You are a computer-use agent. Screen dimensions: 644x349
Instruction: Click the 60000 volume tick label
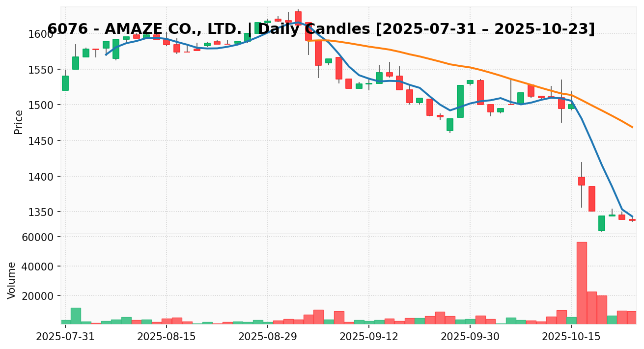(41, 237)
